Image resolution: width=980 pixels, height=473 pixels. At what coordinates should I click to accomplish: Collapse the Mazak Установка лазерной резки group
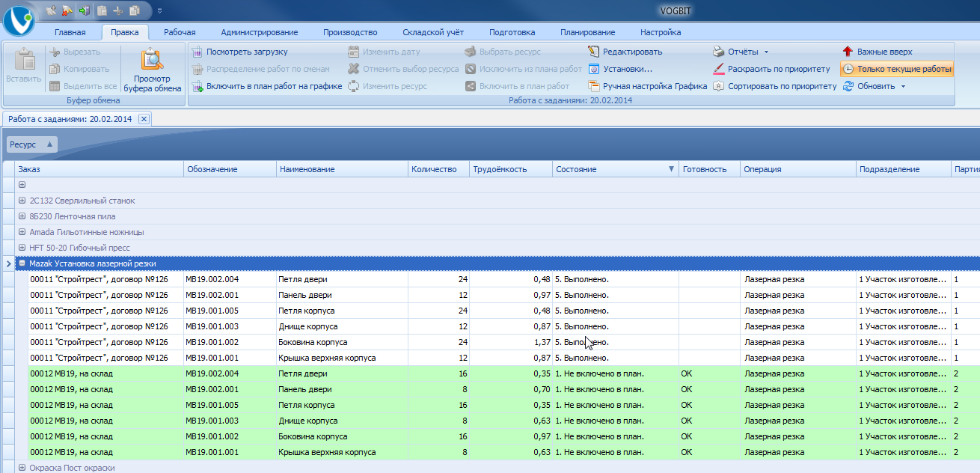[22, 263]
